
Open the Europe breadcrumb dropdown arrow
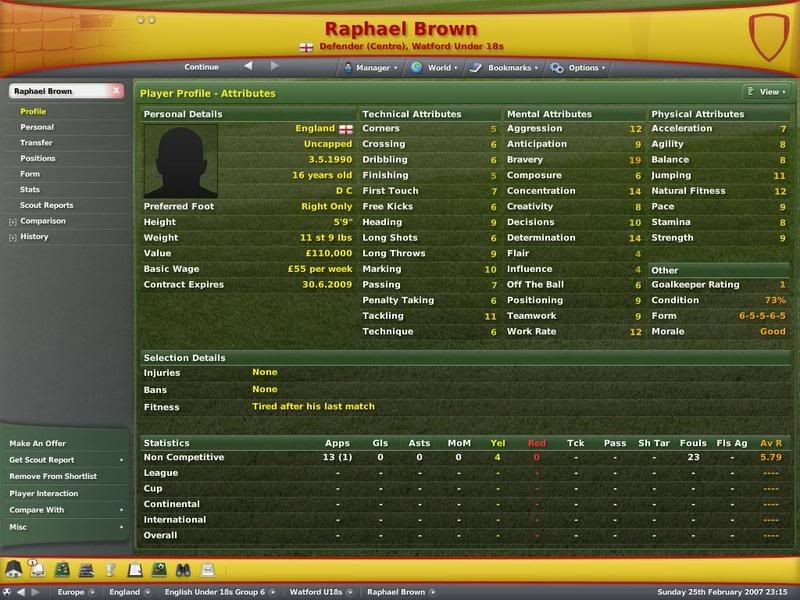(x=92, y=592)
